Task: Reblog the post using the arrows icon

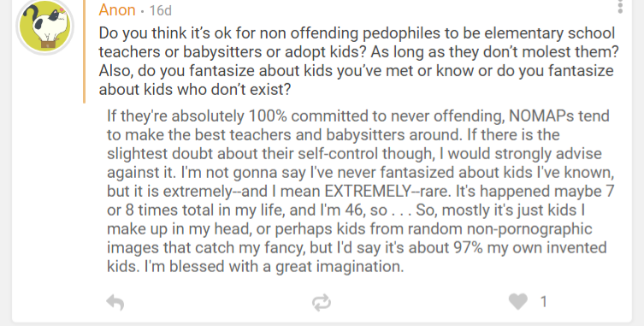Action: 322,303
